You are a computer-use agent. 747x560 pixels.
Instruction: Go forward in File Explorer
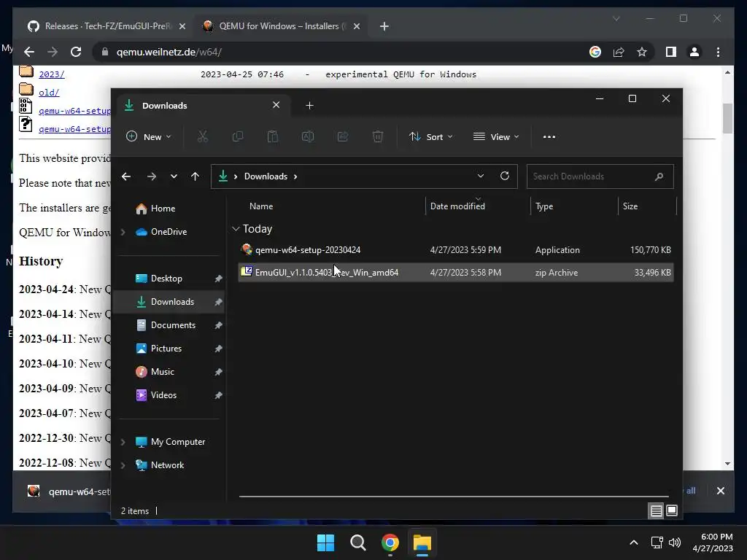click(x=152, y=176)
